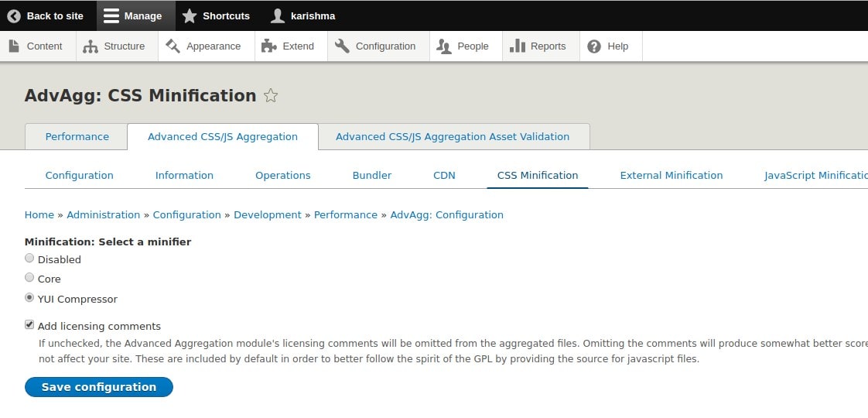This screenshot has height=418, width=868.
Task: Follow the Configuration breadcrumb link
Action: click(x=187, y=215)
